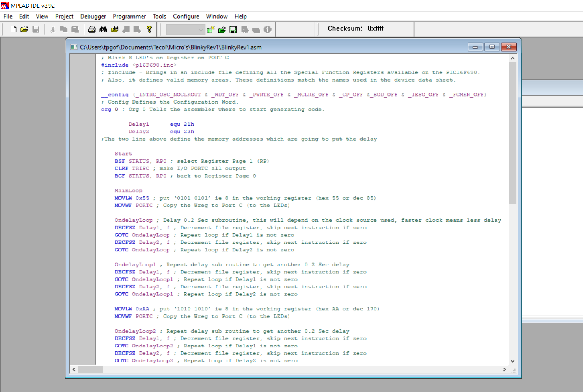583x392 pixels.
Task: Click the Go Forward arrow icon
Action: pos(137,29)
